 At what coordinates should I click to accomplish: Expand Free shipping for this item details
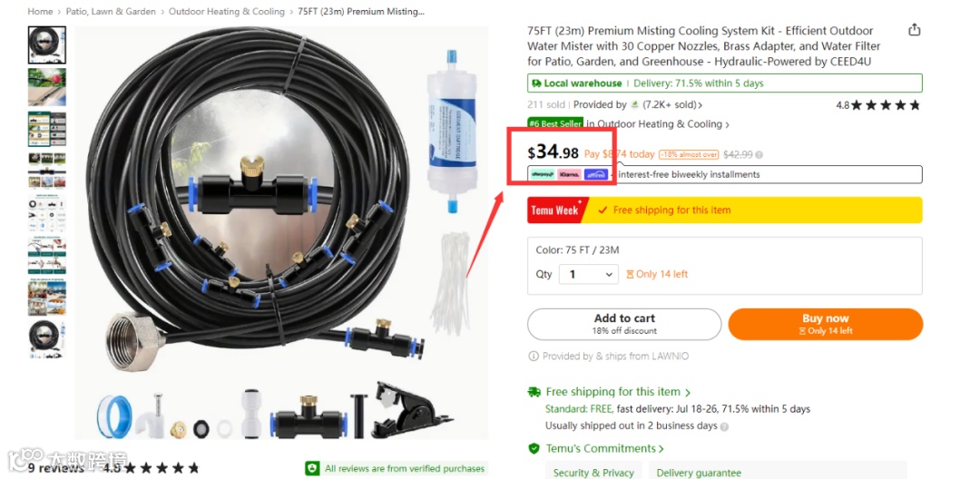(618, 392)
